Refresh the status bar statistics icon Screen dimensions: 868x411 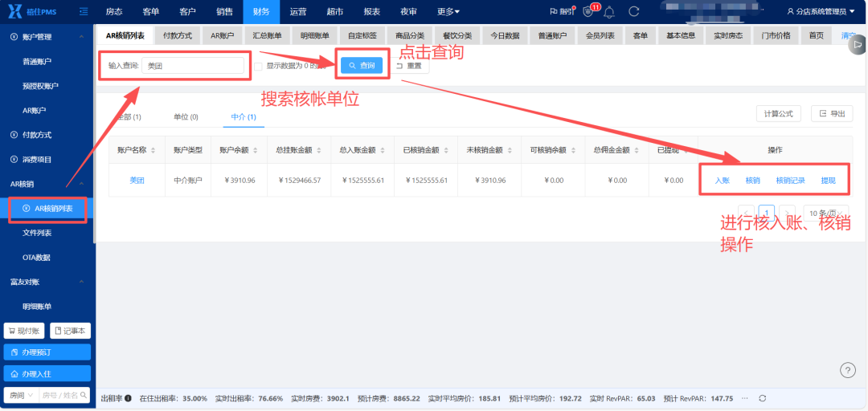coord(762,398)
